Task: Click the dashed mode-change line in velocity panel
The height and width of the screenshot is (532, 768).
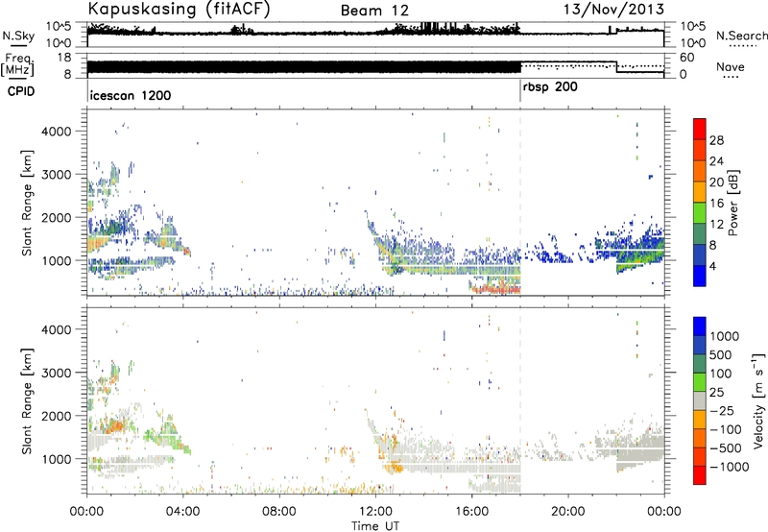Action: point(520,400)
